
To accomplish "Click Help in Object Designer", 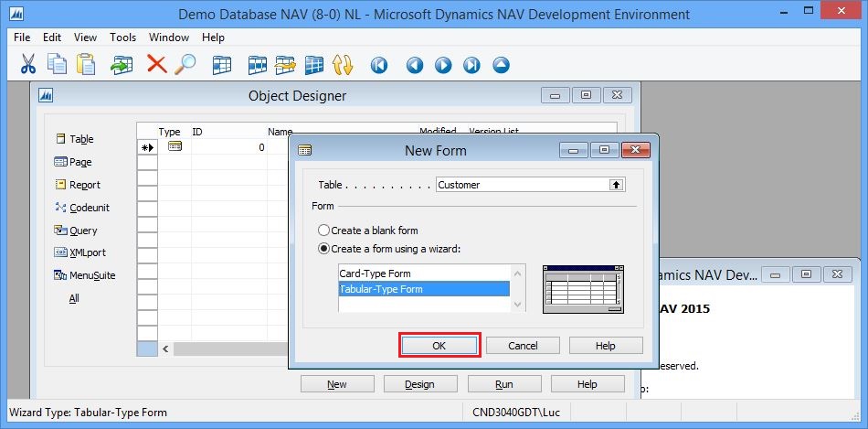I will click(587, 384).
